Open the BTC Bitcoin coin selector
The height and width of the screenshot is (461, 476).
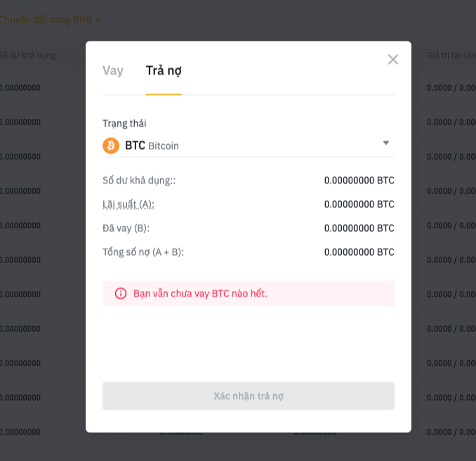(249, 145)
